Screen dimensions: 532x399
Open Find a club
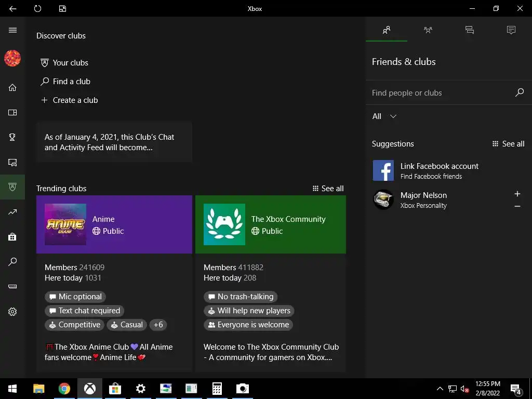[65, 82]
